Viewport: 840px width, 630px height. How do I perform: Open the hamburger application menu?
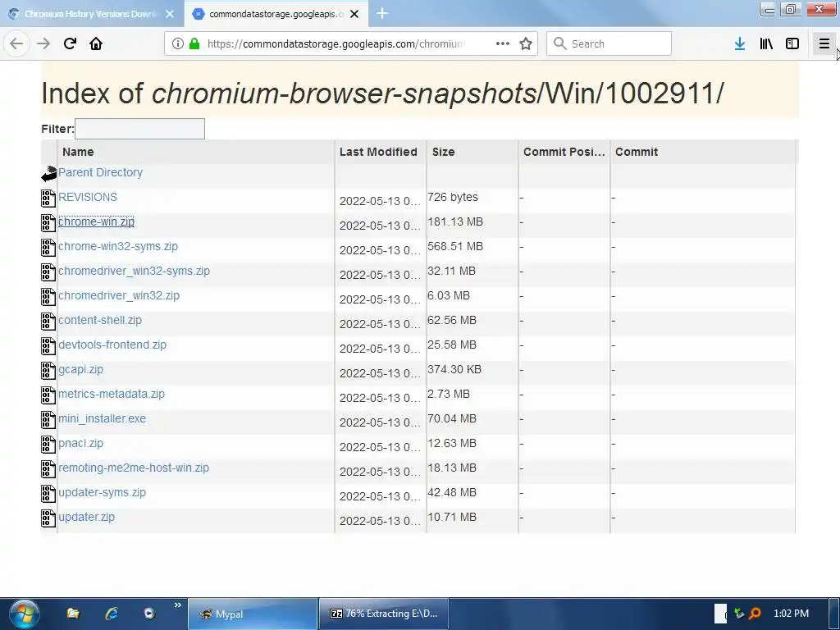(824, 43)
